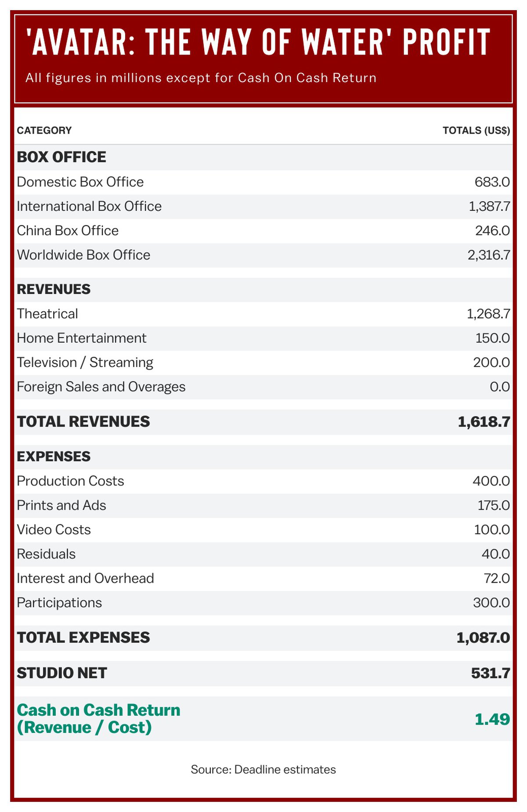Select the TOTALS (US$) column header
The width and height of the screenshot is (527, 812).
click(x=476, y=130)
